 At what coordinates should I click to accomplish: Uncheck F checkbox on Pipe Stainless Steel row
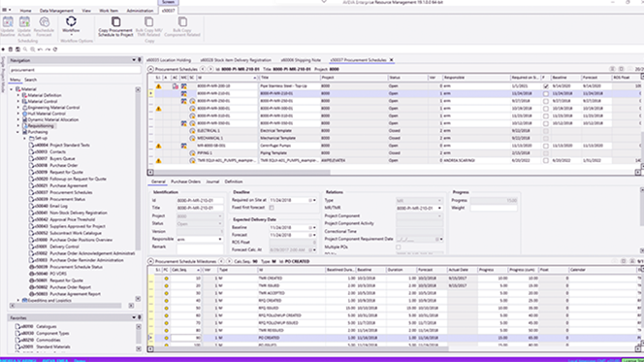coord(545,86)
